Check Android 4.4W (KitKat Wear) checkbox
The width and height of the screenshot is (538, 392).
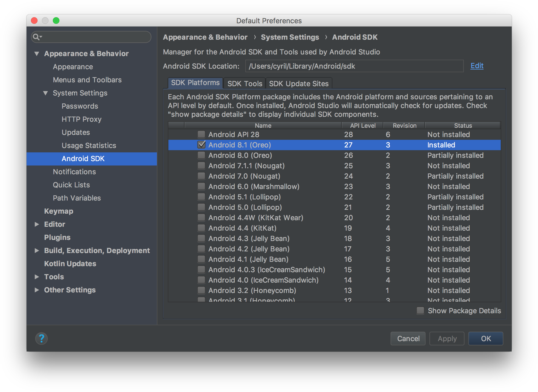point(201,217)
